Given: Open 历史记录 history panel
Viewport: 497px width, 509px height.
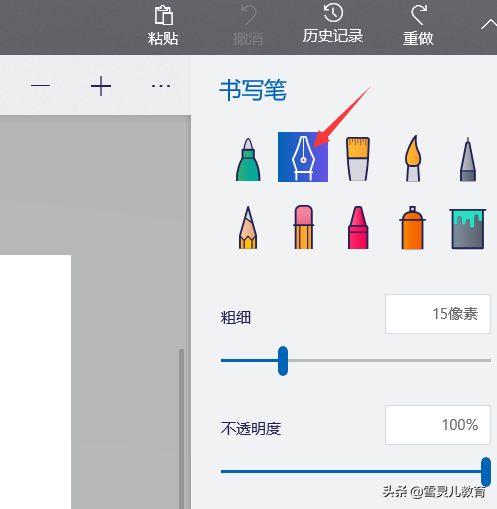Looking at the screenshot, I should click(x=333, y=24).
